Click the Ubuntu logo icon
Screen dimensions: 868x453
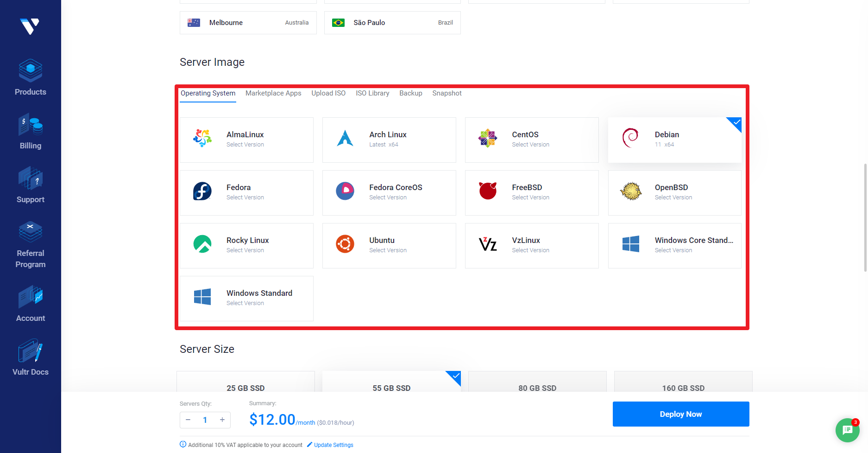pyautogui.click(x=345, y=244)
